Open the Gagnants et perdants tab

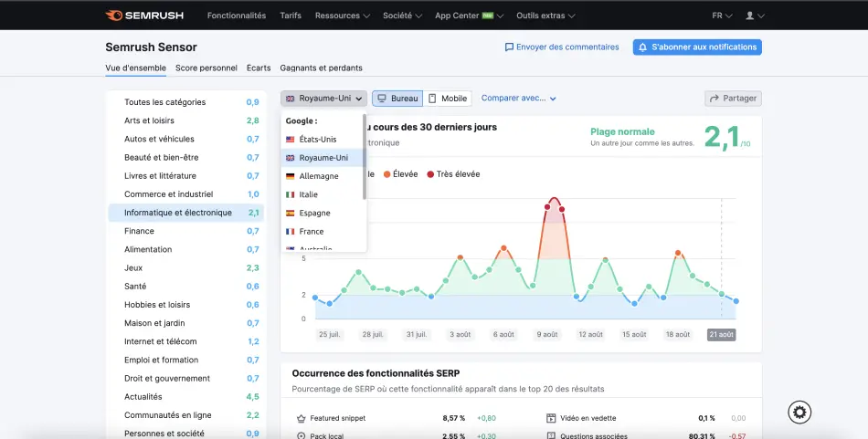(x=321, y=68)
